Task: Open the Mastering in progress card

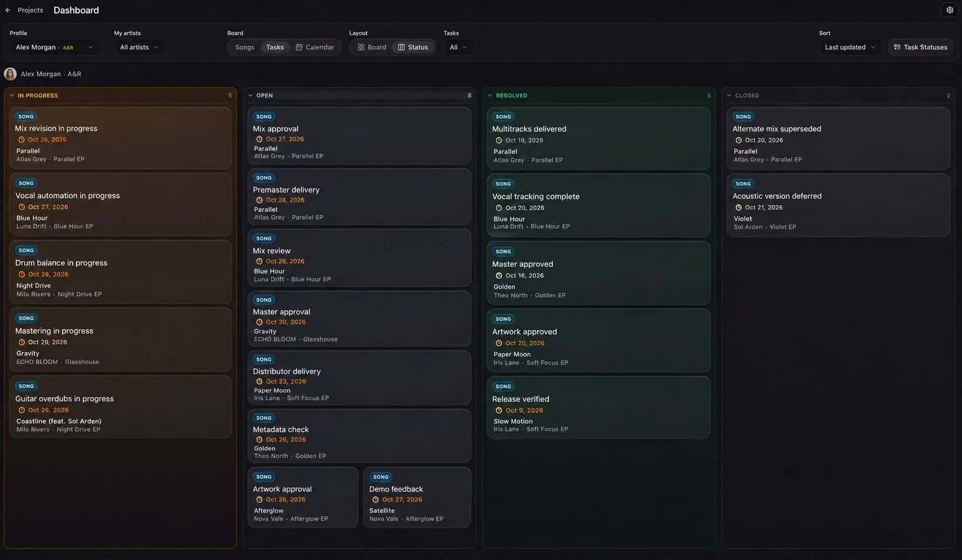Action: point(121,339)
